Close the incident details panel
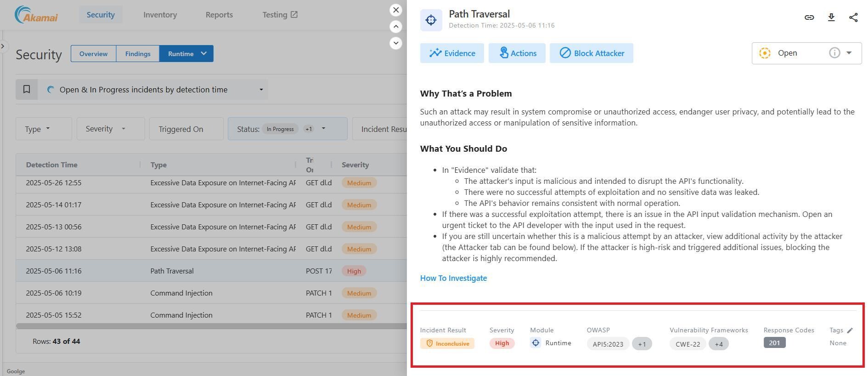The image size is (868, 376). (395, 10)
